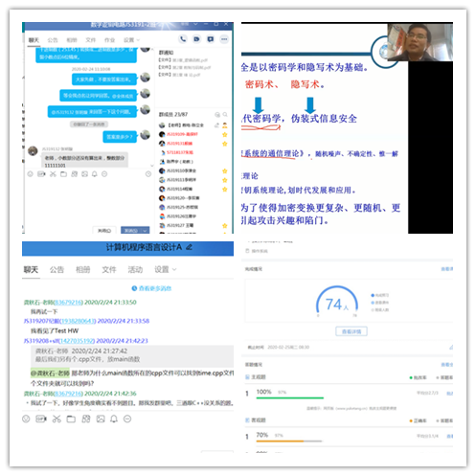The height and width of the screenshot is (476, 476).
Task: Click 关闭 button in top chat
Action: tap(104, 230)
